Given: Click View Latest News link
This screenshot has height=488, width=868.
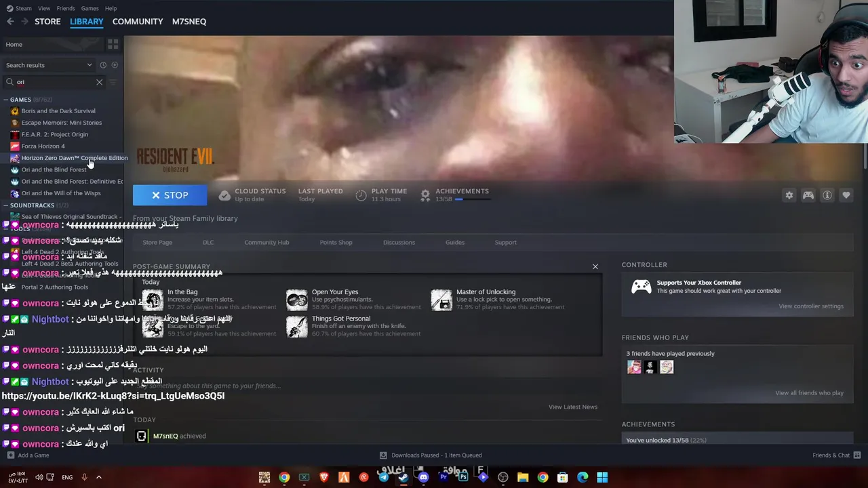Looking at the screenshot, I should click(573, 407).
